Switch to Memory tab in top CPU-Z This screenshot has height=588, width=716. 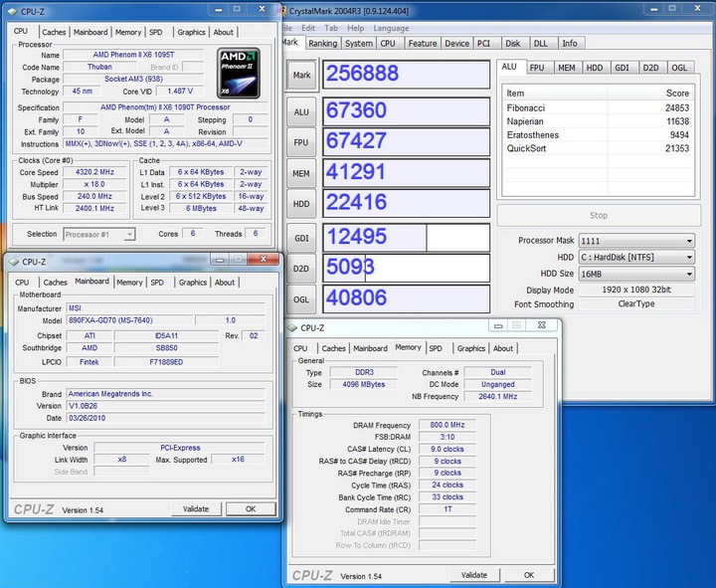(x=128, y=32)
